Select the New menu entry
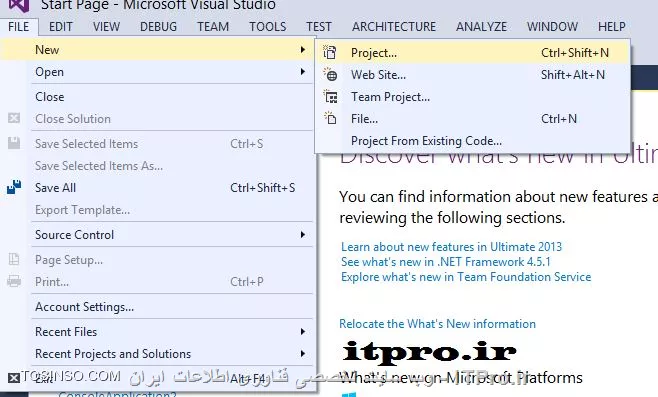Viewport: 658px width, 397px height. point(157,50)
